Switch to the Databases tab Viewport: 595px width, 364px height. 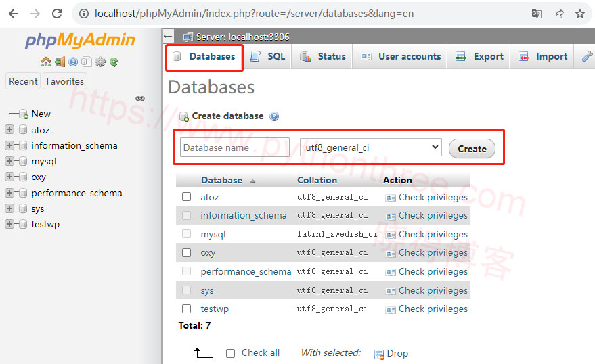click(x=204, y=57)
